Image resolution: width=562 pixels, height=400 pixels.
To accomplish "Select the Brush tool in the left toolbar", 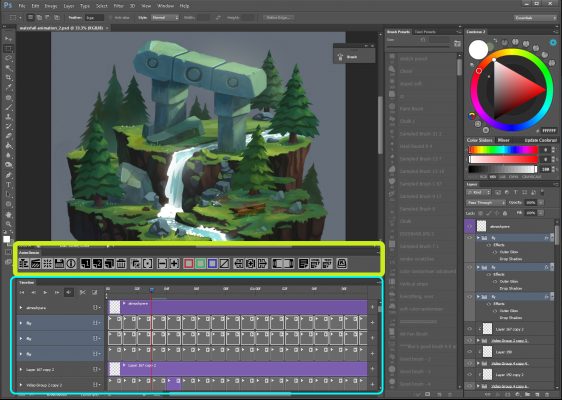I will [8, 107].
